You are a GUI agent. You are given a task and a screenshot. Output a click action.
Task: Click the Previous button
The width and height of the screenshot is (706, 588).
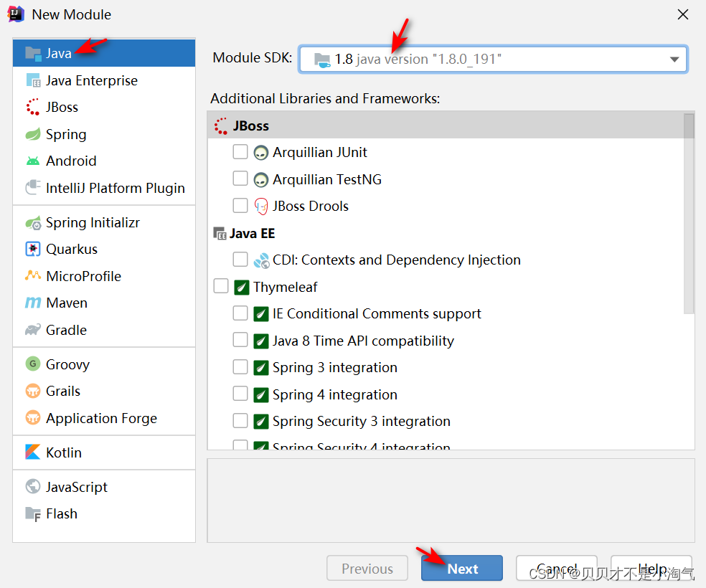pos(367,568)
